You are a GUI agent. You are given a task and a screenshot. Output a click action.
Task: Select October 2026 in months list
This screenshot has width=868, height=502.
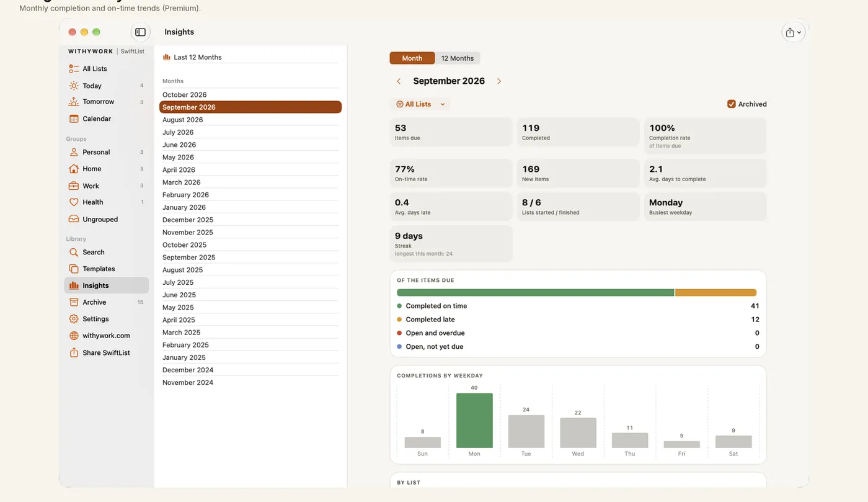click(250, 95)
